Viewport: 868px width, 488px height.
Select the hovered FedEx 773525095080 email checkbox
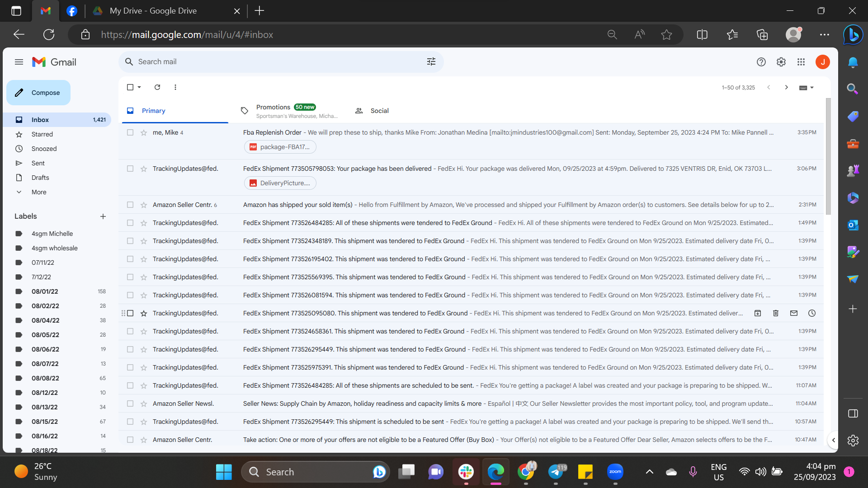(130, 313)
